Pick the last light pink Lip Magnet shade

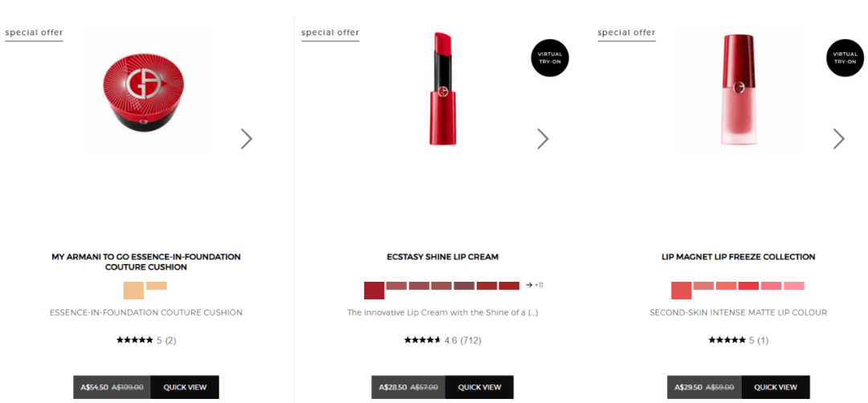tap(794, 286)
